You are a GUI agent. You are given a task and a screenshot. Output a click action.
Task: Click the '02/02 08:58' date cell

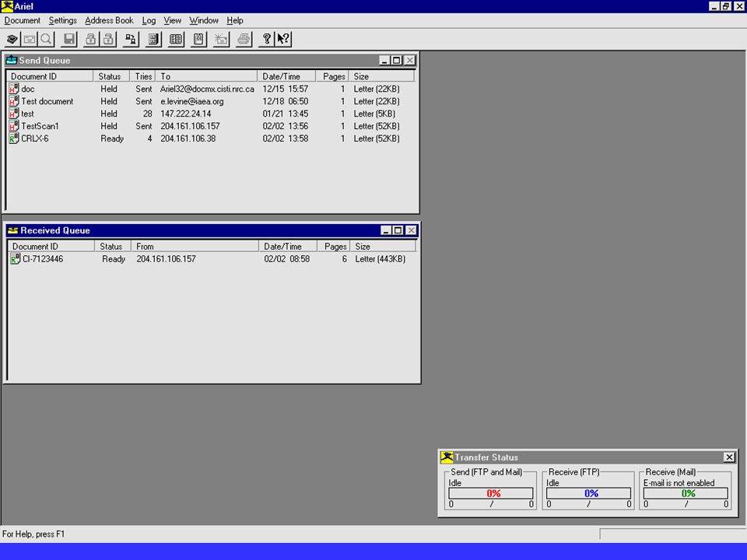point(287,258)
